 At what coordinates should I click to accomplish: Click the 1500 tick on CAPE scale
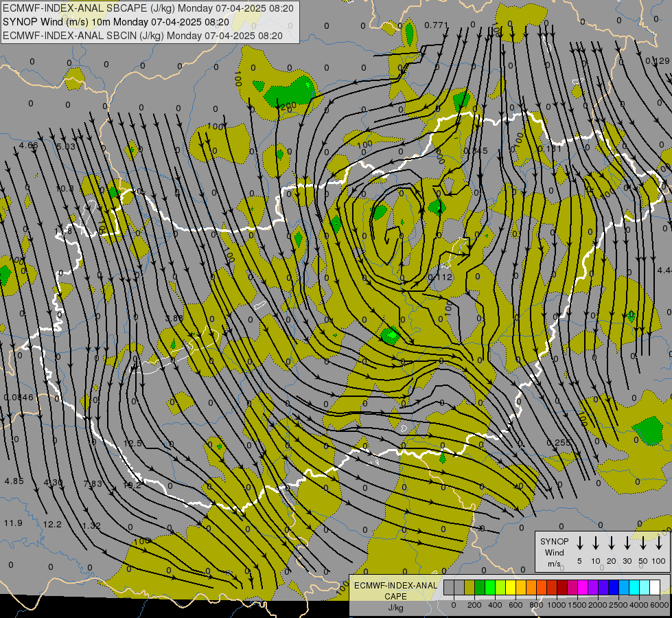(x=577, y=605)
